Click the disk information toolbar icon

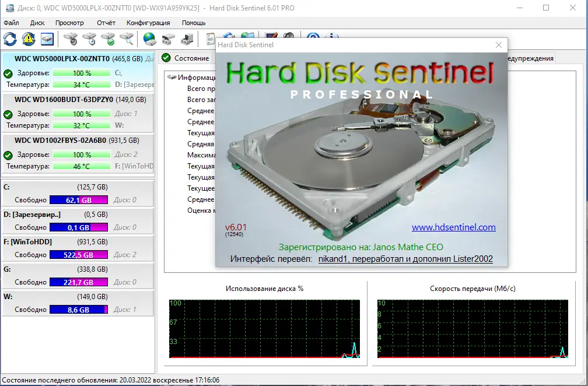pos(47,38)
